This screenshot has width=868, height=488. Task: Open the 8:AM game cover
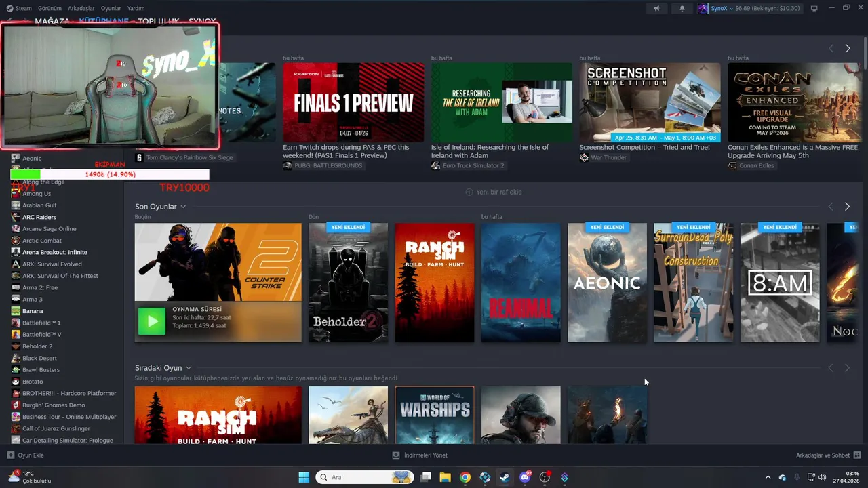[780, 283]
